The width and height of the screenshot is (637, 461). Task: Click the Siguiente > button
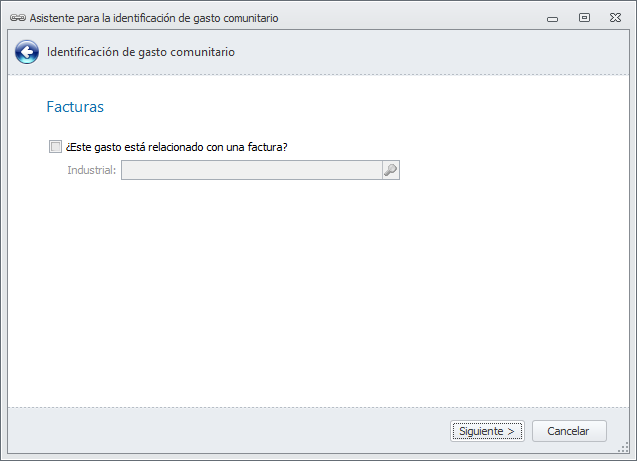tap(487, 431)
